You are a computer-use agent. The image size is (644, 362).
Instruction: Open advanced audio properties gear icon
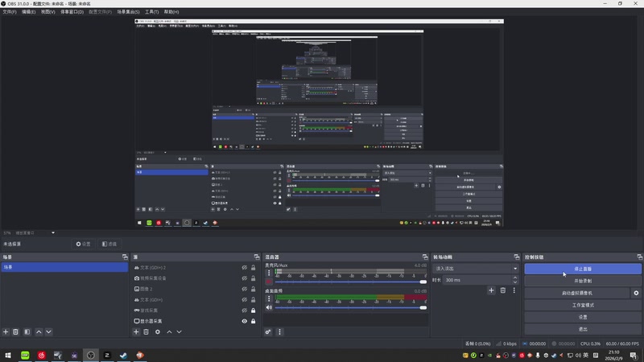pos(268,331)
